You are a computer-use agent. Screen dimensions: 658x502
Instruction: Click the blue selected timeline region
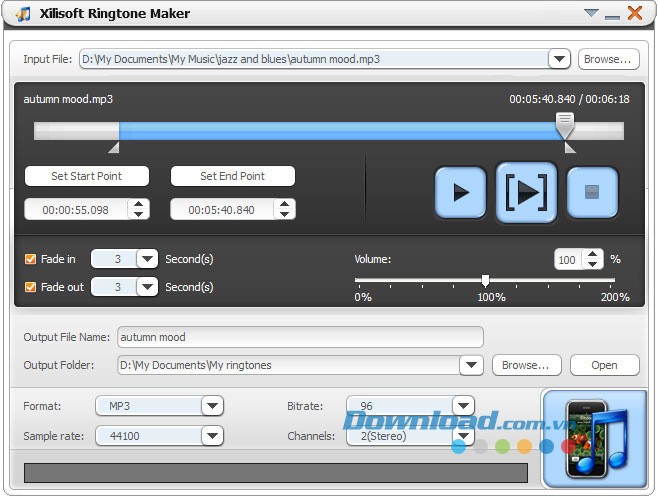click(x=337, y=131)
